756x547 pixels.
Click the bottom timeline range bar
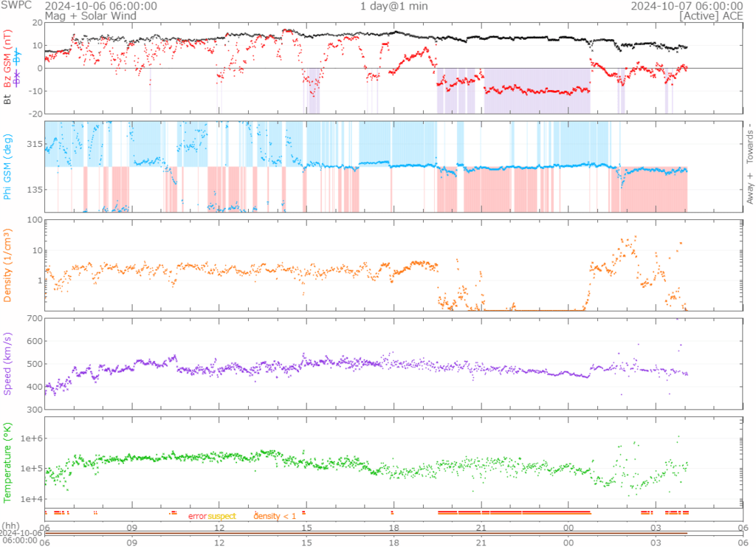(x=365, y=533)
